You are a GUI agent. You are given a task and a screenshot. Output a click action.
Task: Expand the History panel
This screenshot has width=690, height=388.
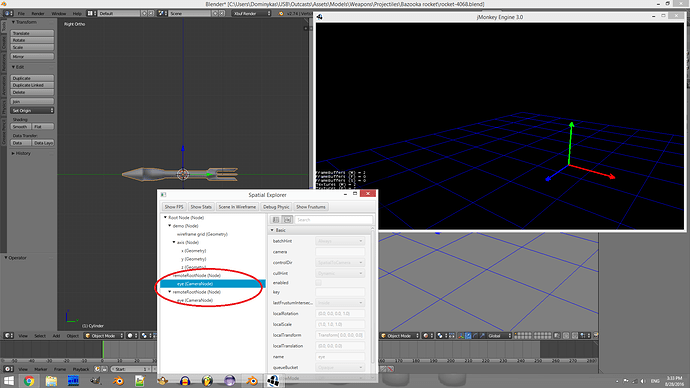point(13,153)
